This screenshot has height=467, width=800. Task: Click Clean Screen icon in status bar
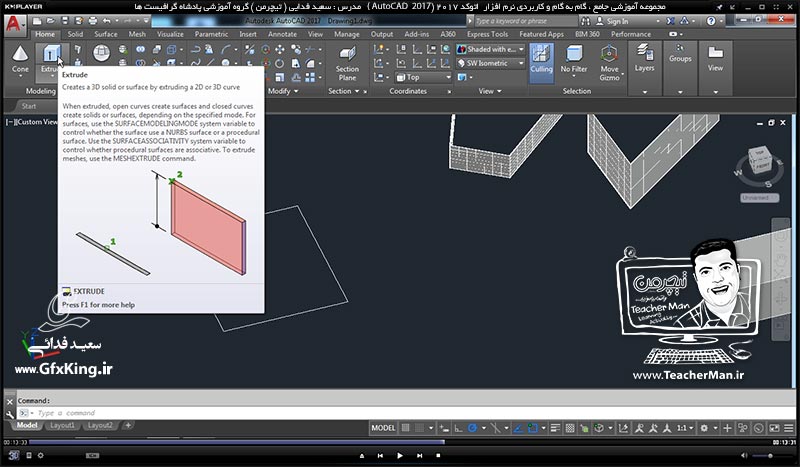coord(774,428)
